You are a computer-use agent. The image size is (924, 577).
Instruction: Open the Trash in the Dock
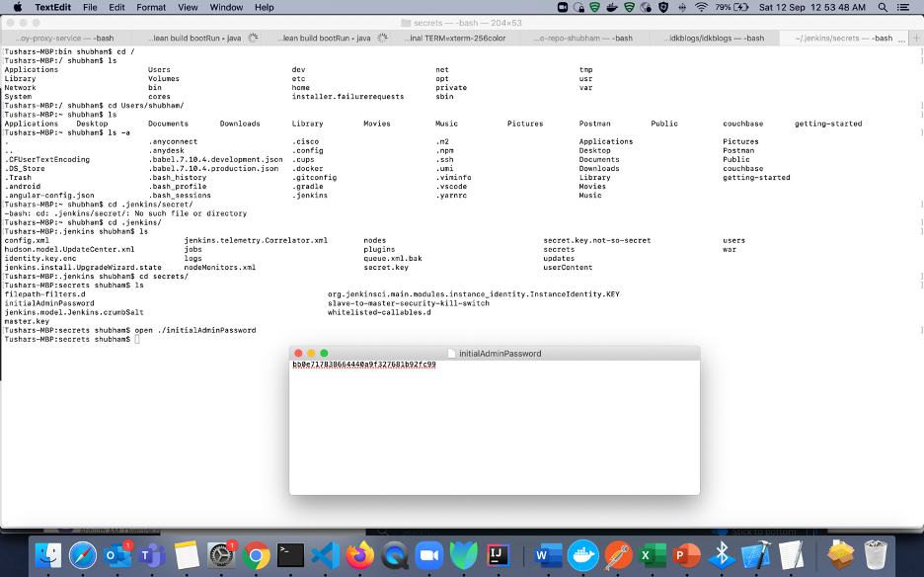[x=876, y=555]
